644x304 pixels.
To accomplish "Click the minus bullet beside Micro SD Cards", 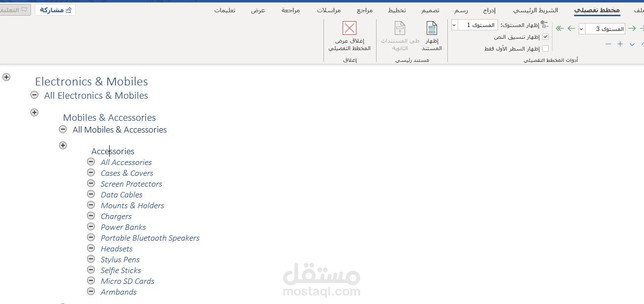I will (91, 280).
